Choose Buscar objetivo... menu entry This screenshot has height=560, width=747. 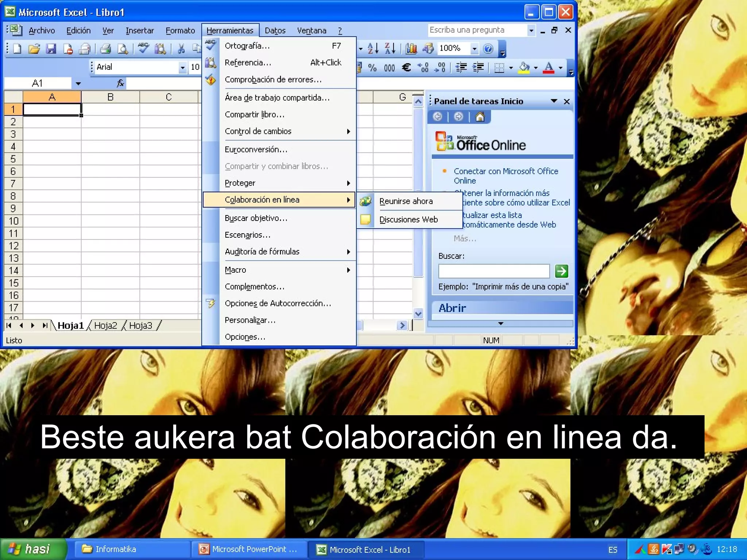point(279,218)
